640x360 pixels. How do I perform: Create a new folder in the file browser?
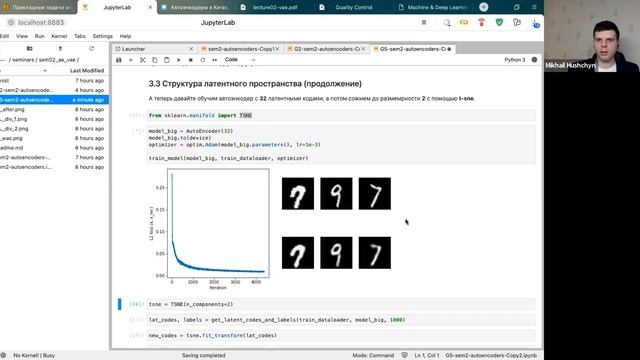point(29,48)
